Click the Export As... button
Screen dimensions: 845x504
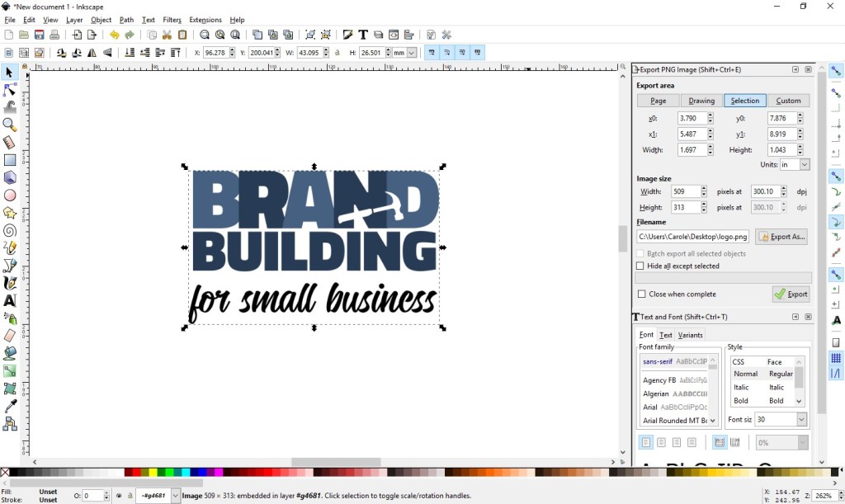(x=781, y=237)
